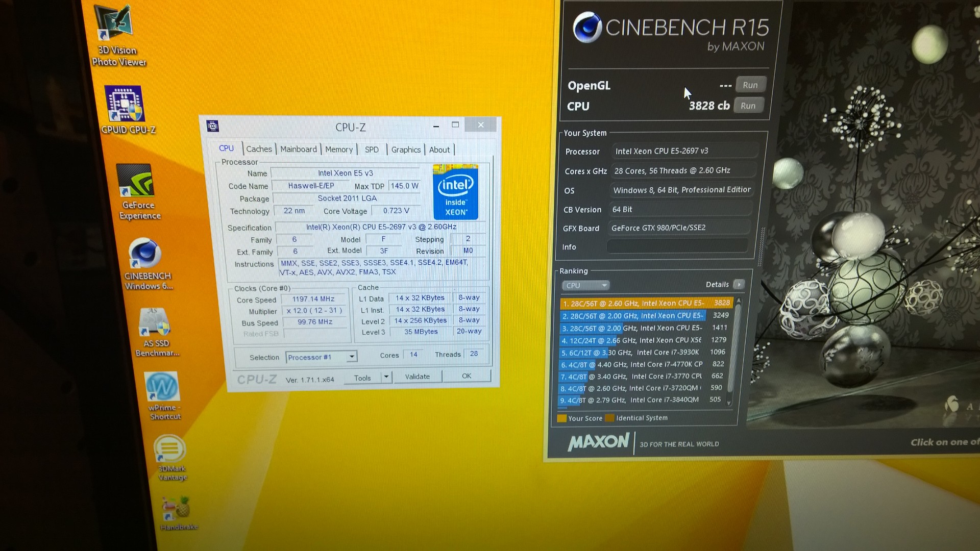Image resolution: width=980 pixels, height=551 pixels.
Task: Click the Core Speed value 1197.14 MHz
Action: (314, 299)
